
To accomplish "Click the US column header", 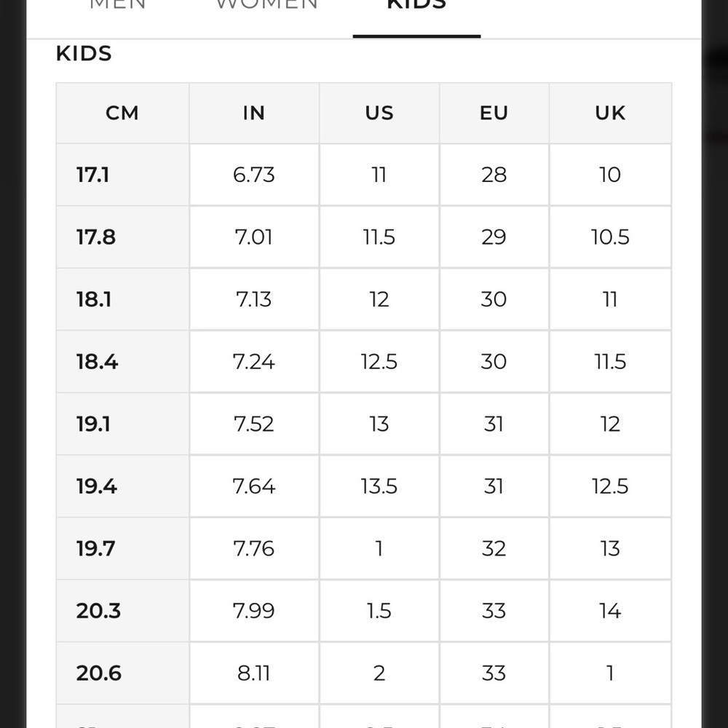I will tap(379, 113).
